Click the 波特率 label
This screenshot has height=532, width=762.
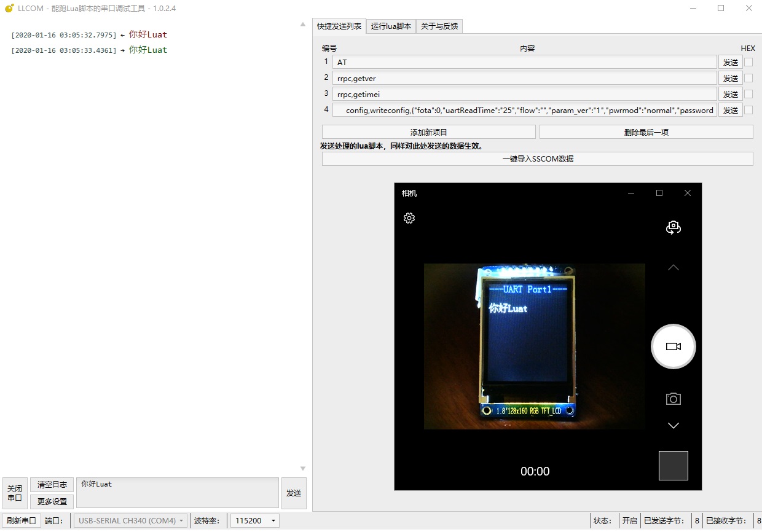[206, 520]
